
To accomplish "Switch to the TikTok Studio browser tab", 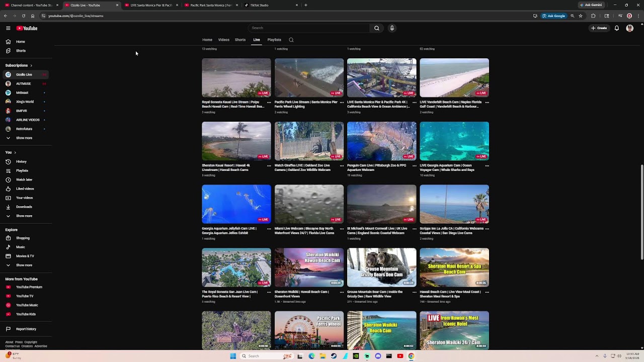I will pos(271,5).
